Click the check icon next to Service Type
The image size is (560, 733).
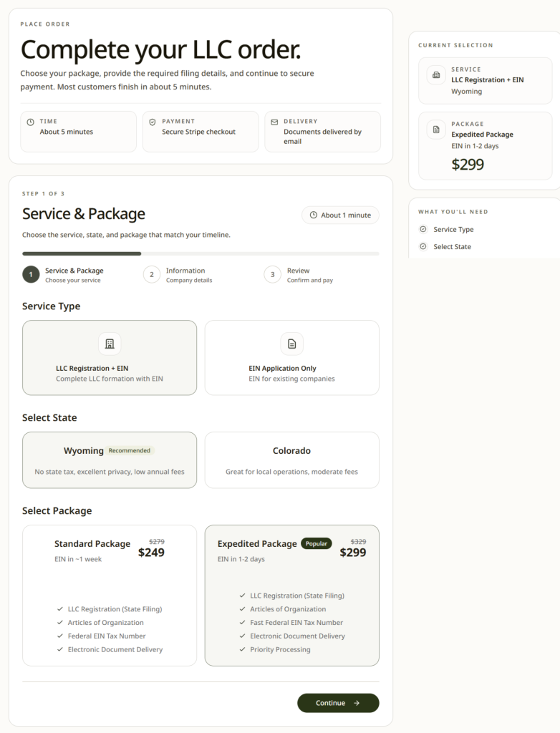[423, 230]
